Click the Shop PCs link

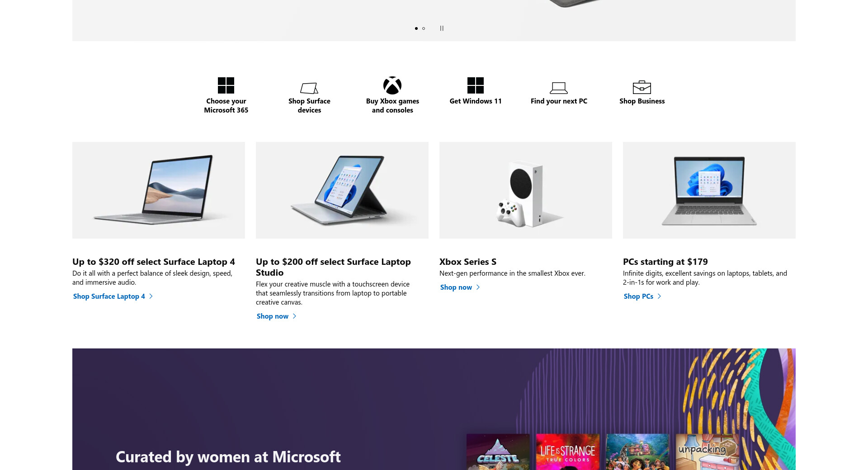pos(642,296)
